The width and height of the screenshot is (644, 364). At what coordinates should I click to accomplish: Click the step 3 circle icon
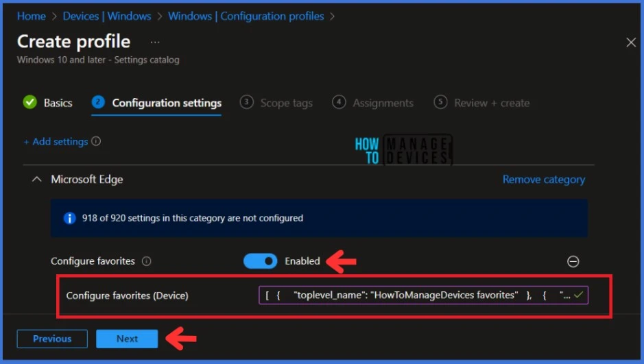click(x=246, y=101)
